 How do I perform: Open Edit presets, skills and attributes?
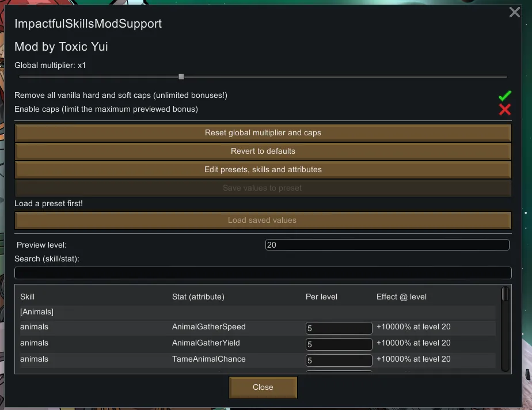(263, 170)
